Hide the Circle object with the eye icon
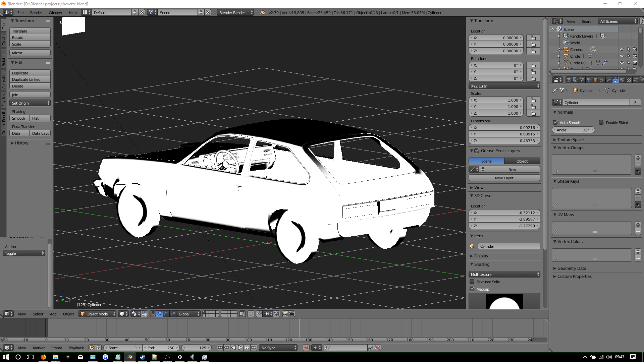This screenshot has width=644, height=362. (622, 56)
